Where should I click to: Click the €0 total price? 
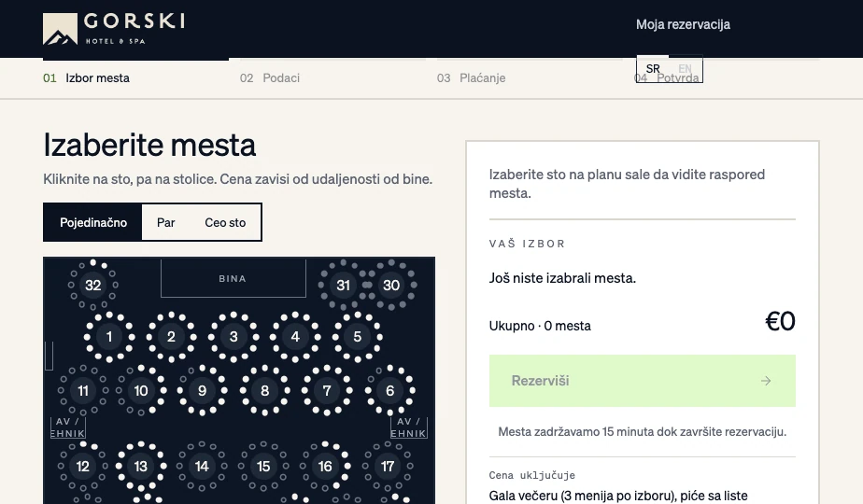coord(780,321)
